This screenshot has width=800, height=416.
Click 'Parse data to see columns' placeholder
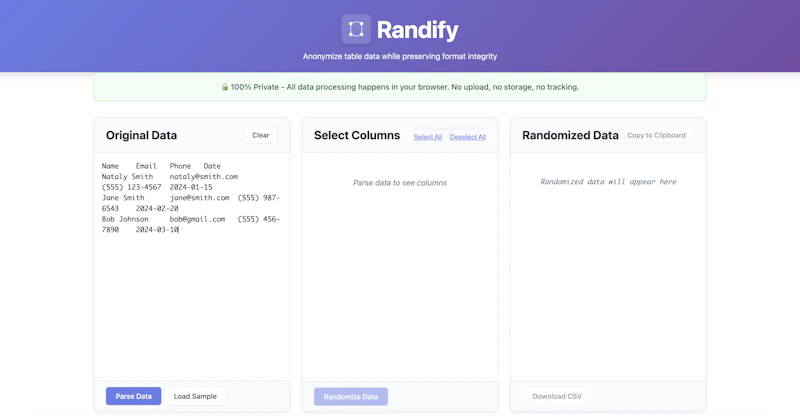point(400,183)
